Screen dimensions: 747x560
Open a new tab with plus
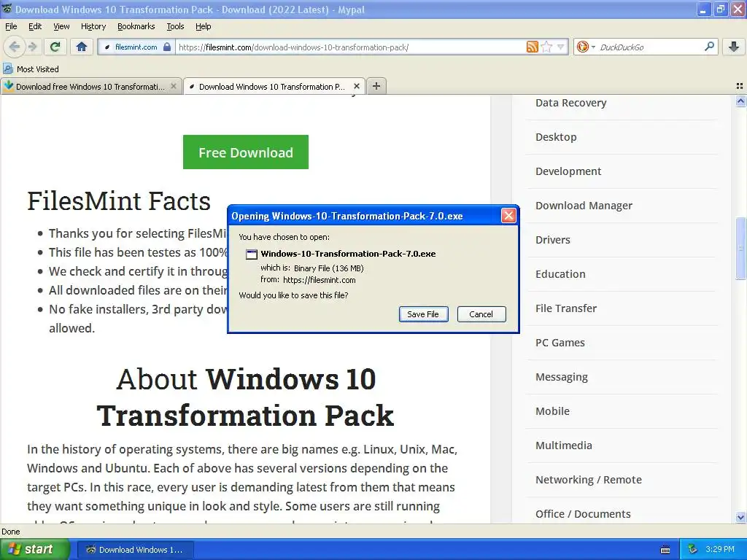376,86
